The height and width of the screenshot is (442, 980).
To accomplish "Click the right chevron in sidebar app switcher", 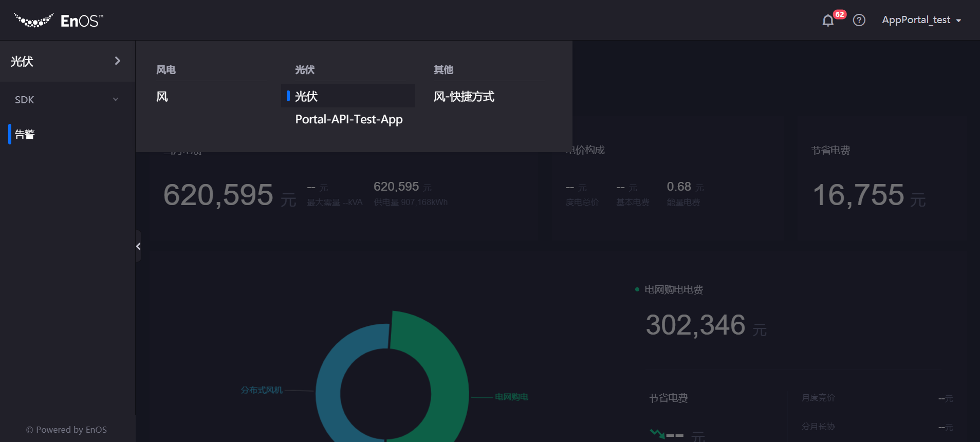I will [117, 61].
